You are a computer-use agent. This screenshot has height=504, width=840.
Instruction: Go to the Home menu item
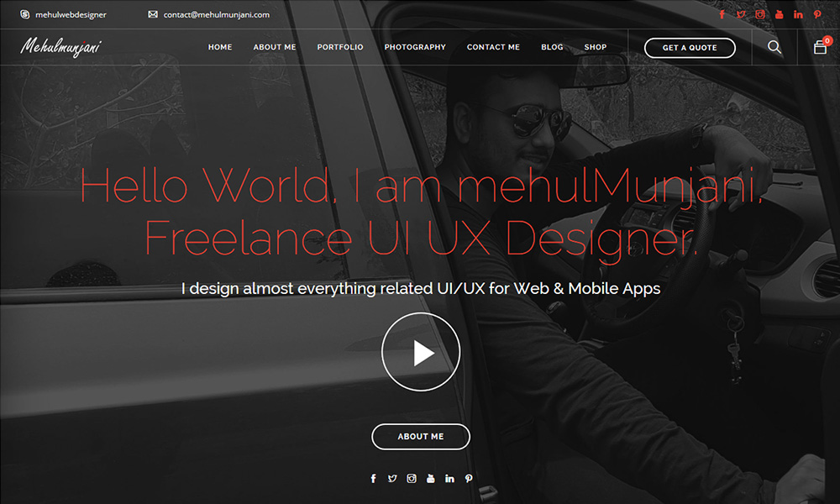[x=220, y=48]
